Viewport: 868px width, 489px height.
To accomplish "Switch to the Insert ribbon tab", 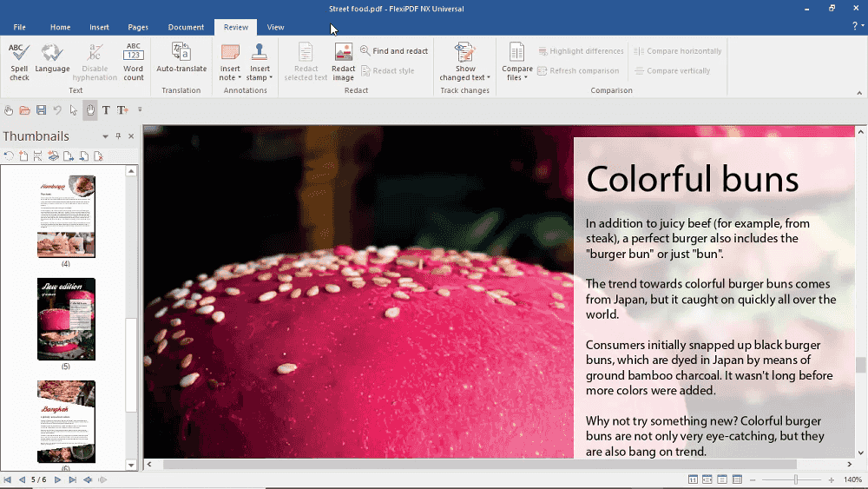I will (99, 27).
